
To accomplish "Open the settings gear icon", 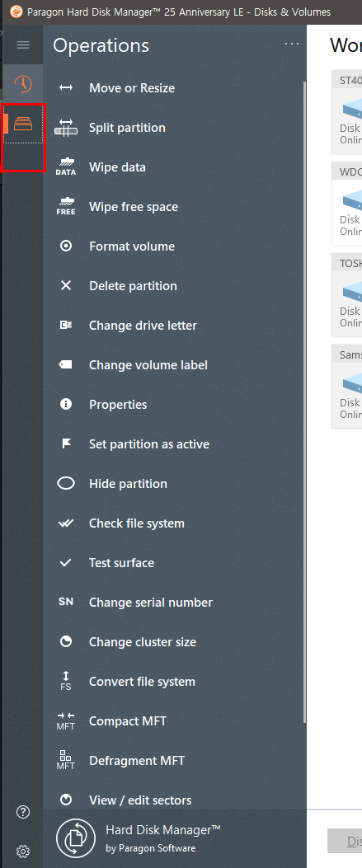I will click(23, 851).
